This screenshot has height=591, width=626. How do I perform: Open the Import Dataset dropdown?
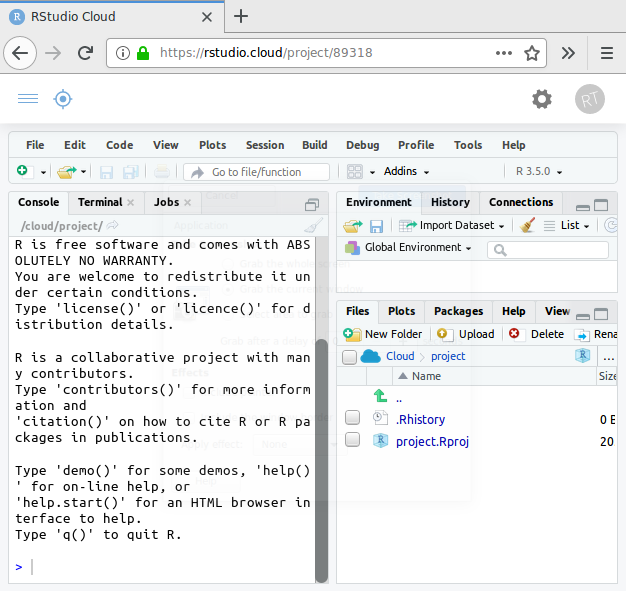[x=452, y=226]
